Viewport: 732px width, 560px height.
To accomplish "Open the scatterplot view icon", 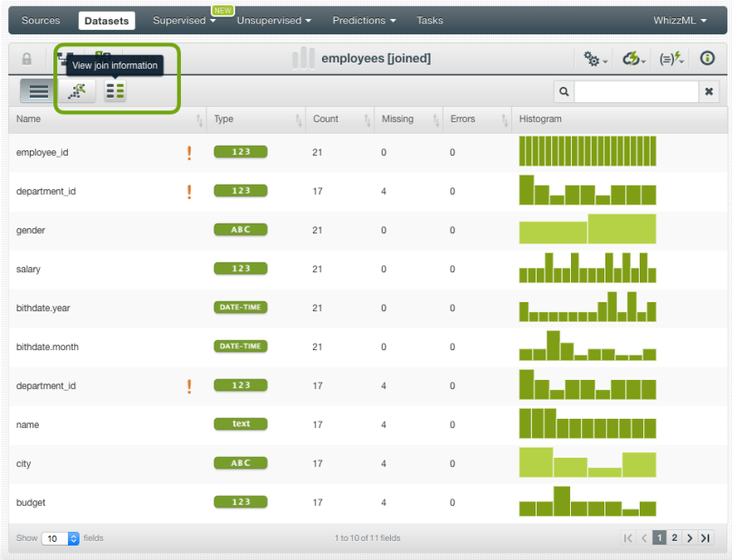I will [76, 90].
